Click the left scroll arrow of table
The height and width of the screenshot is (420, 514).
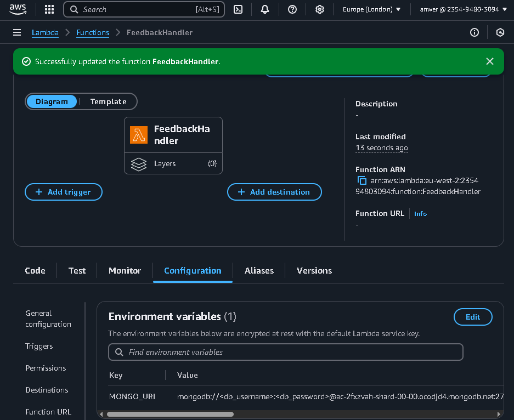click(101, 414)
